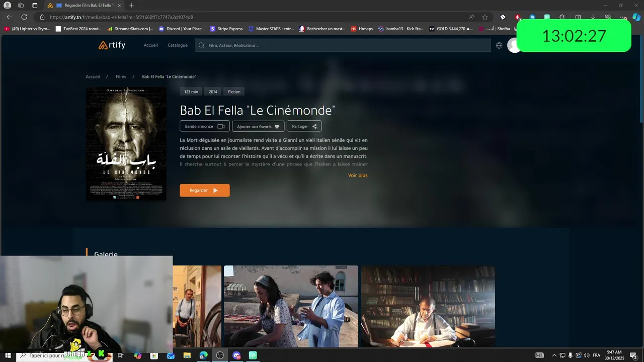The width and height of the screenshot is (644, 362).
Task: Open the tab actions menu icon
Action: (35, 5)
